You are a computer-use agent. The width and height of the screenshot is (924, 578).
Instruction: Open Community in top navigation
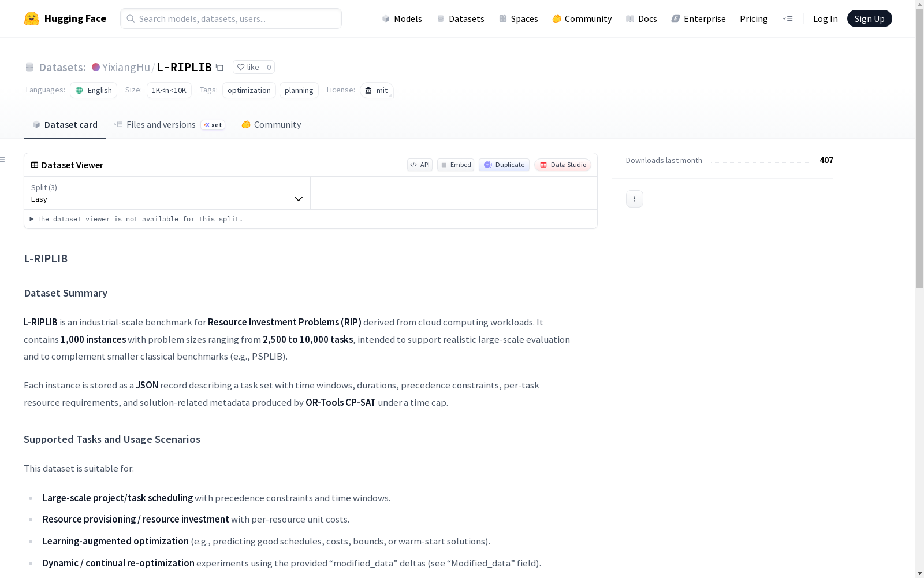click(x=582, y=18)
